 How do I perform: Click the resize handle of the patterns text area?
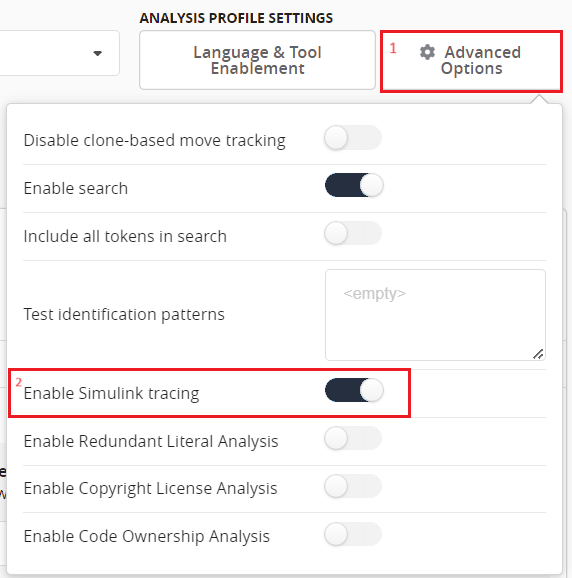click(x=538, y=354)
